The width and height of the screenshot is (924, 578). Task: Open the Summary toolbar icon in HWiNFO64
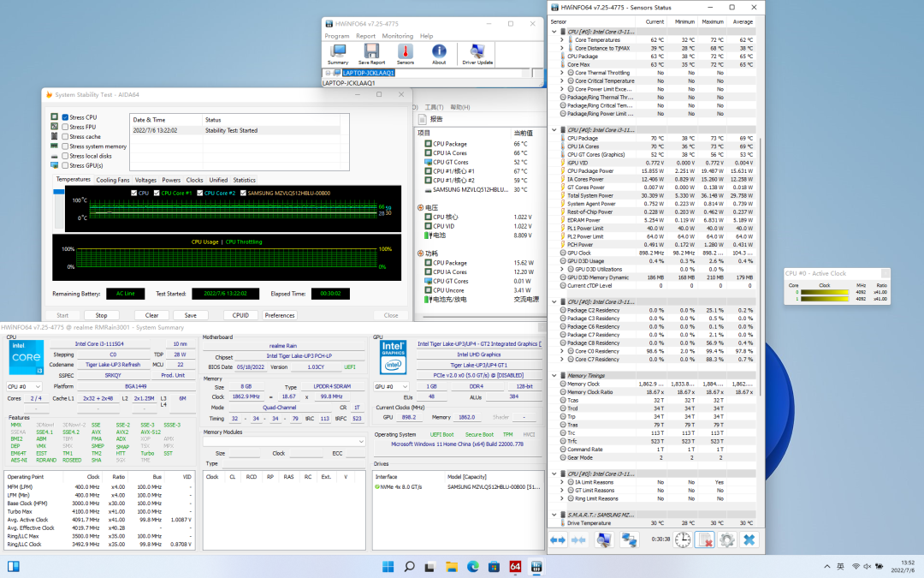tap(337, 52)
